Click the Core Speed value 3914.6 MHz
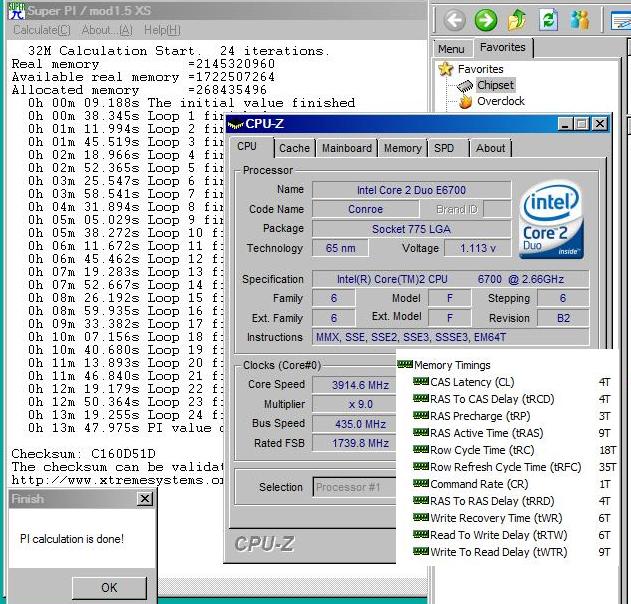Image resolution: width=631 pixels, height=604 pixels. (355, 385)
